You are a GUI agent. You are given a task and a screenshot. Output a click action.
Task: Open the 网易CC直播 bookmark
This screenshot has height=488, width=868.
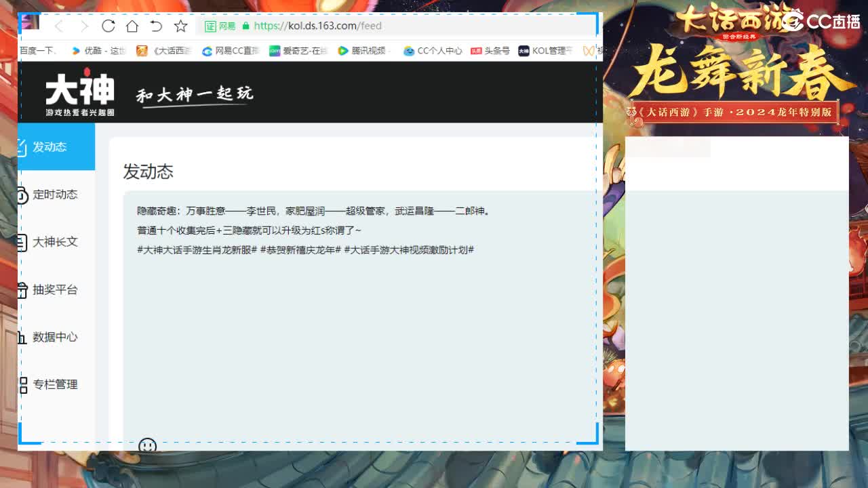pyautogui.click(x=231, y=50)
